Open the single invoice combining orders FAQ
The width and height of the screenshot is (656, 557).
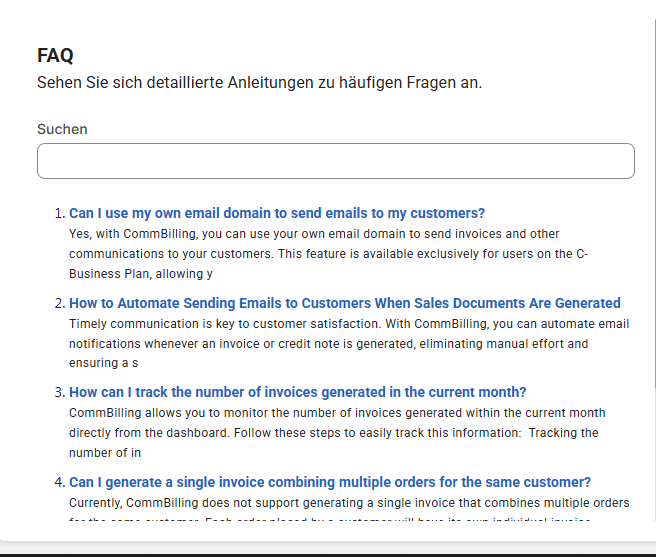(x=329, y=482)
